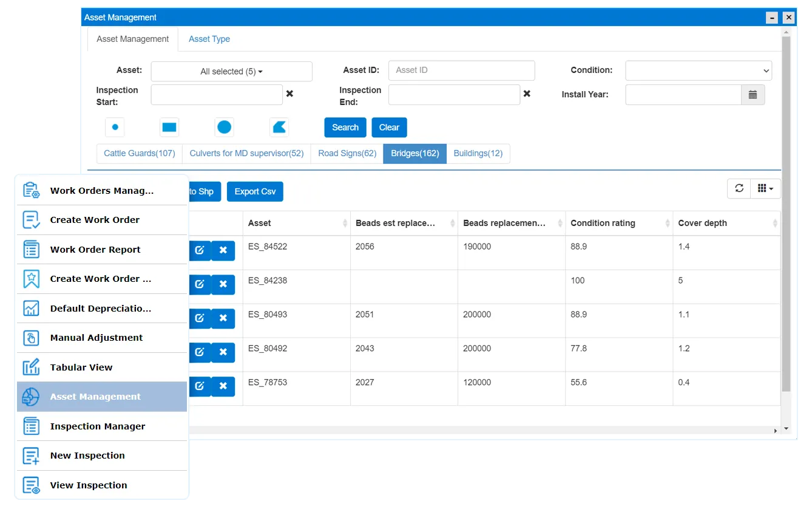Sort by the Asset column header
Viewport: 812px width, 509px height.
pyautogui.click(x=297, y=223)
